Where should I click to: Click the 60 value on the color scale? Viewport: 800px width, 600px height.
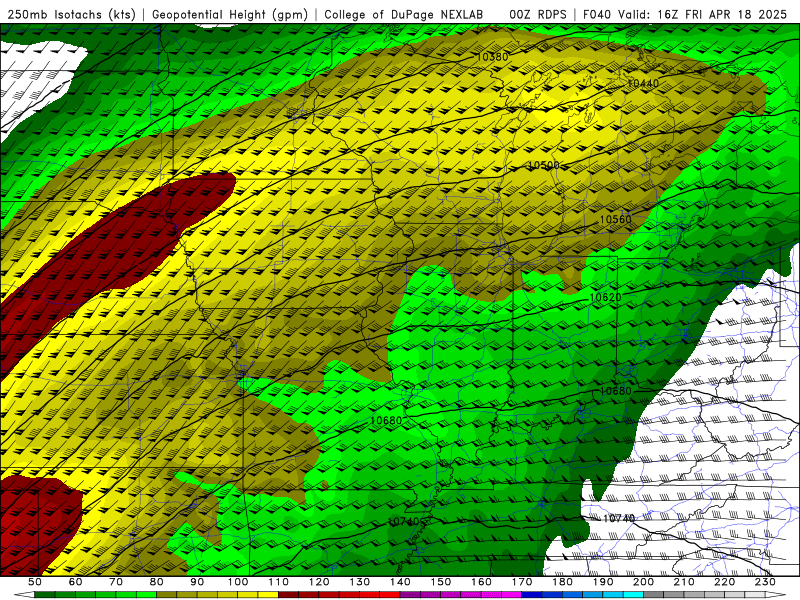click(x=75, y=582)
